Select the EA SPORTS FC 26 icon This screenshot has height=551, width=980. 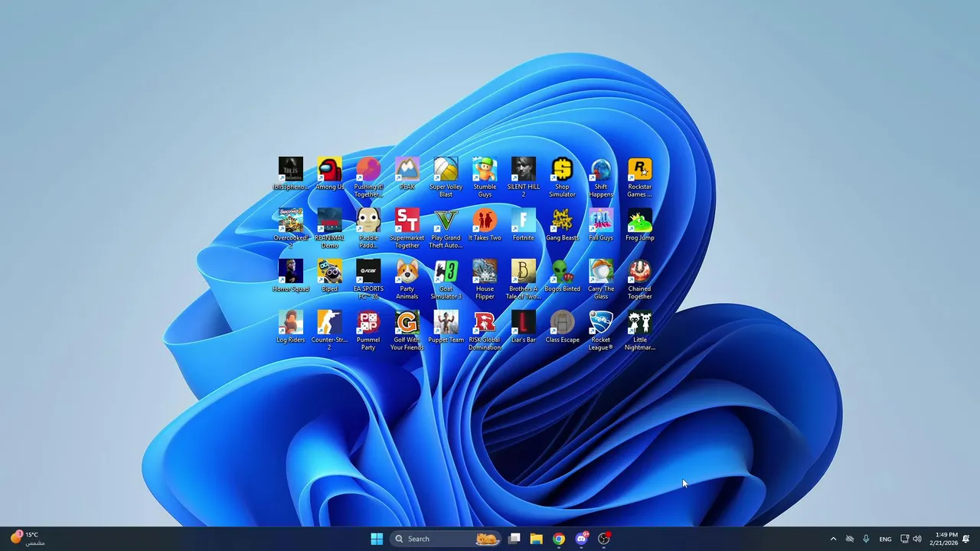368,279
